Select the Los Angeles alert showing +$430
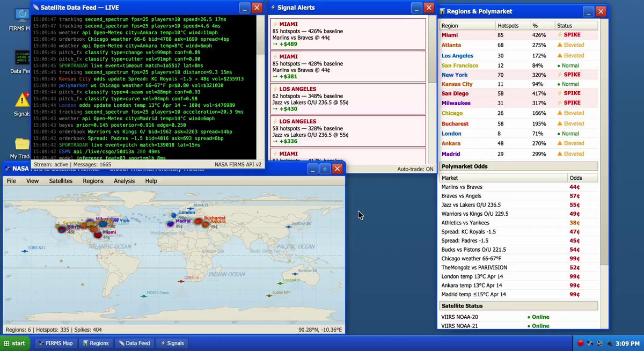Viewport: 644px width, 351px height. (x=348, y=99)
